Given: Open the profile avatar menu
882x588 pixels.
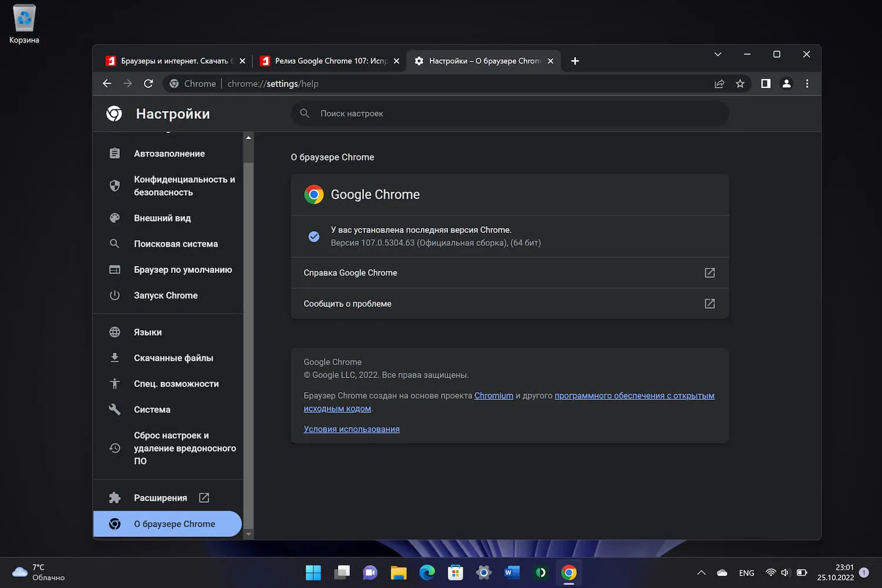Looking at the screenshot, I should click(x=786, y=83).
